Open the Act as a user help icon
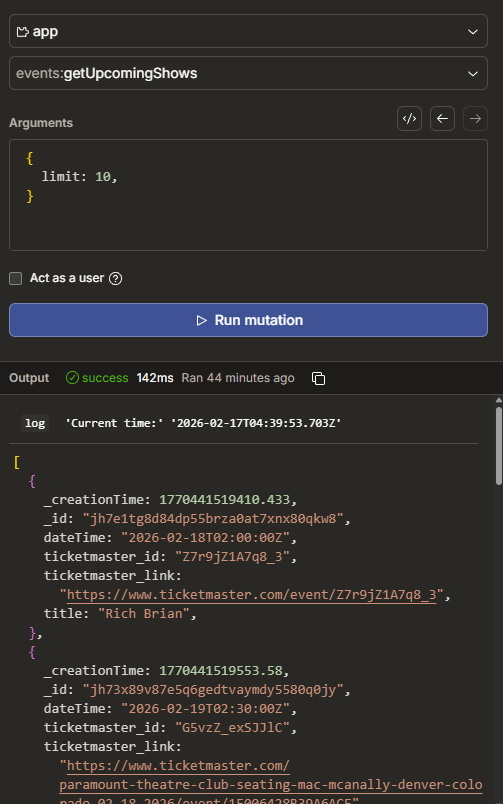503x804 pixels. pyautogui.click(x=116, y=278)
